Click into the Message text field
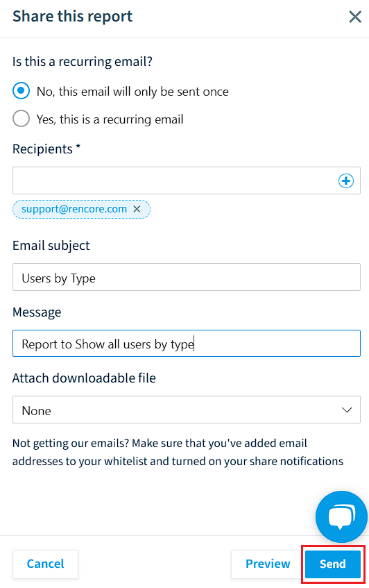Viewport: 369px width, 588px height. pyautogui.click(x=187, y=343)
